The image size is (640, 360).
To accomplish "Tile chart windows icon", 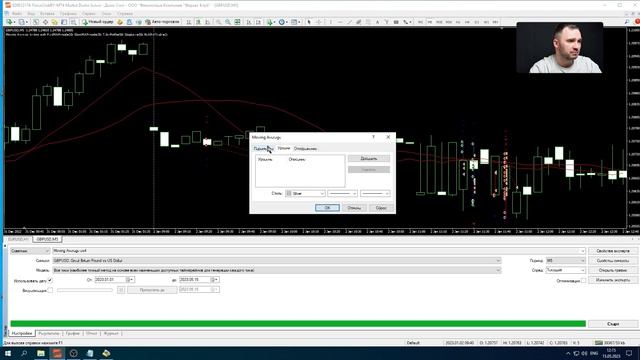I will tap(237, 22).
